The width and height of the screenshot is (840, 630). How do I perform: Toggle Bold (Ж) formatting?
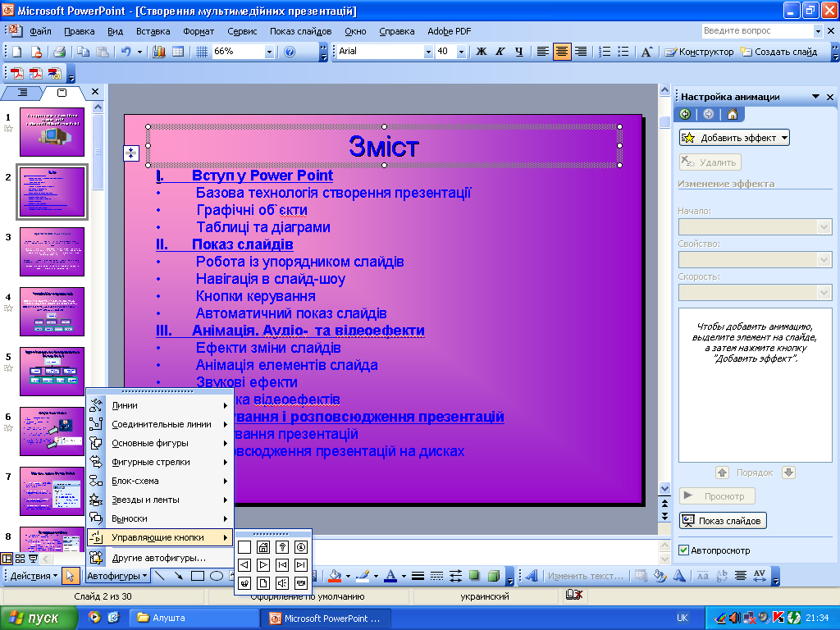[x=481, y=52]
